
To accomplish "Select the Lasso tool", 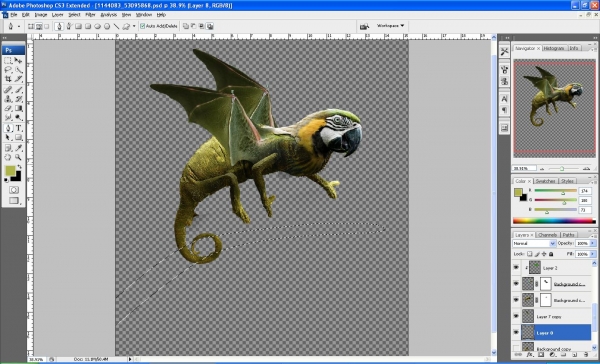I will (8, 70).
